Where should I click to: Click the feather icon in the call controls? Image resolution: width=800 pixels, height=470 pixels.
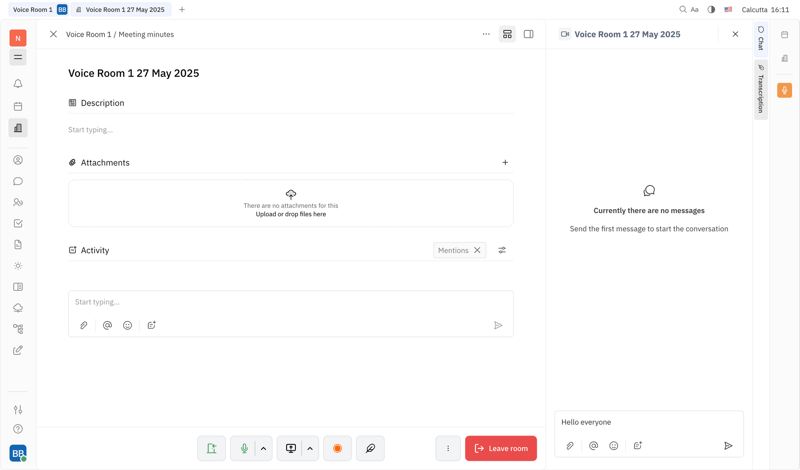pyautogui.click(x=370, y=448)
